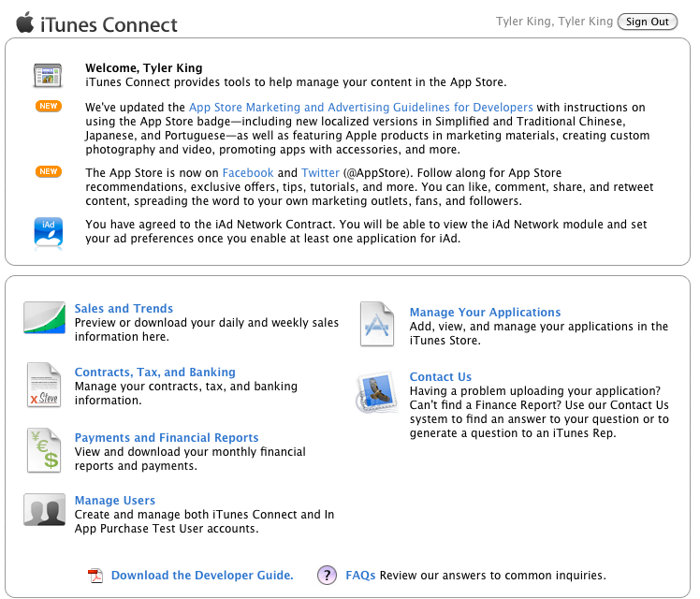Open the Sales and Trends chart icon

pyautogui.click(x=44, y=317)
